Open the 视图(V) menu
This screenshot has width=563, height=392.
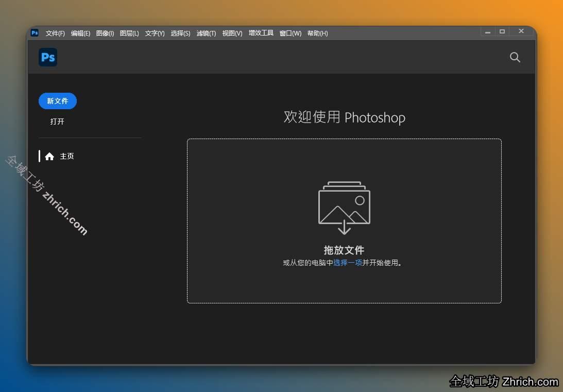(232, 33)
